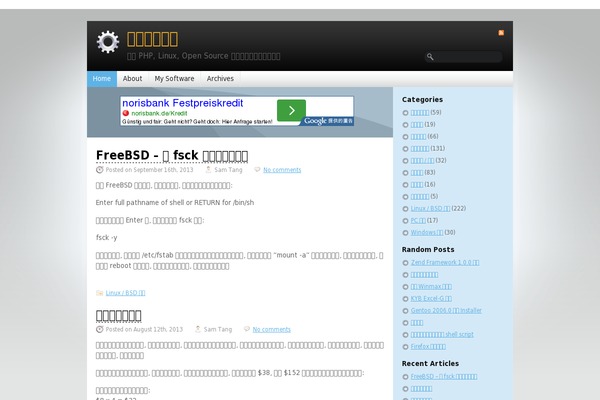The height and width of the screenshot is (400, 600).
Task: Click bullet icon beside Gentoo 2006.0 Installer
Action: pyautogui.click(x=406, y=311)
